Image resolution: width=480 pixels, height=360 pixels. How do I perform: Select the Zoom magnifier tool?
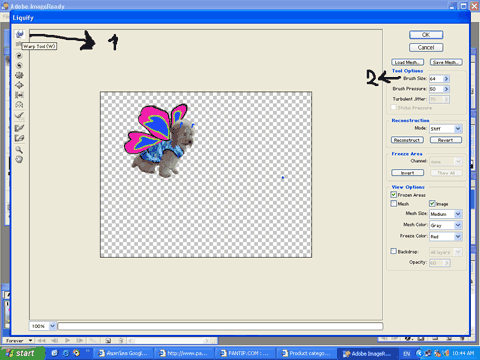click(19, 149)
